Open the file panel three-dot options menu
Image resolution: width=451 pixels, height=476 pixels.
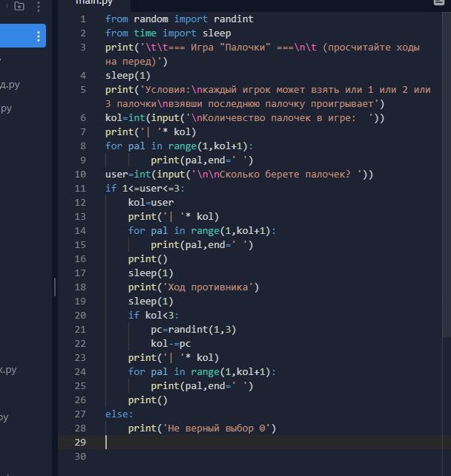pos(39,7)
